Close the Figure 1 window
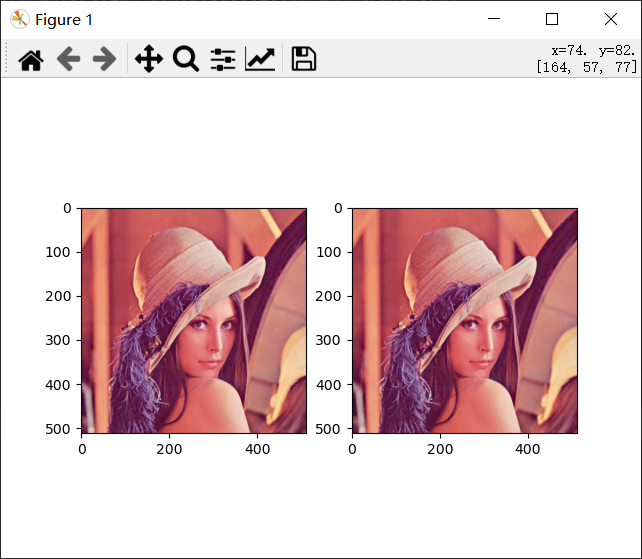Image resolution: width=642 pixels, height=559 pixels. 611,19
